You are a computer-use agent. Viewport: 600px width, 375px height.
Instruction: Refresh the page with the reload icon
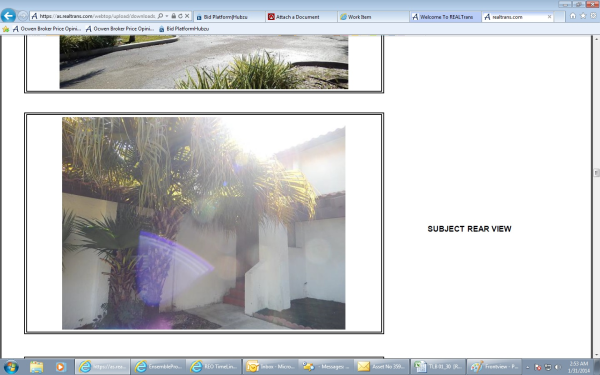(180, 16)
